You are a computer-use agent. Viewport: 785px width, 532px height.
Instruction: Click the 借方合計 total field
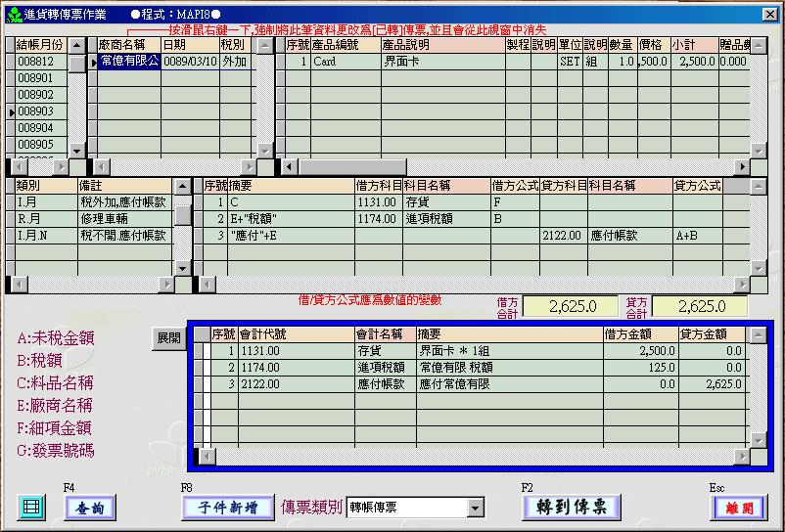[x=582, y=306]
